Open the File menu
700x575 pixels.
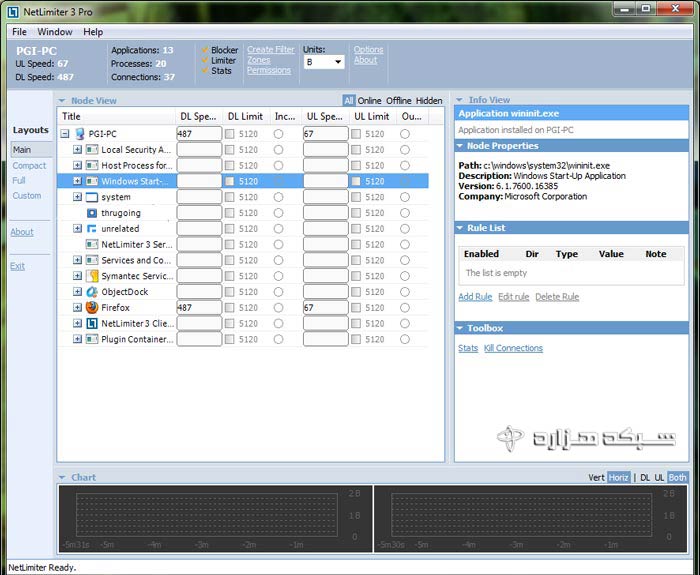19,32
